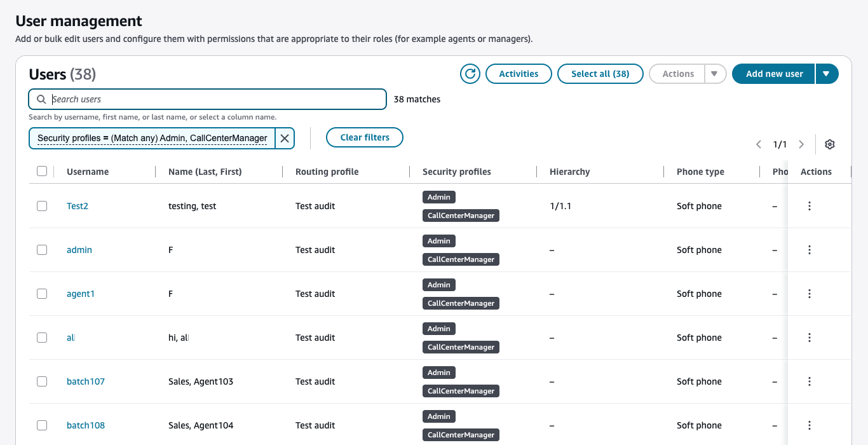Click CallCenterManager badge in batch108 row
Viewport: 868px width, 445px height.
461,435
